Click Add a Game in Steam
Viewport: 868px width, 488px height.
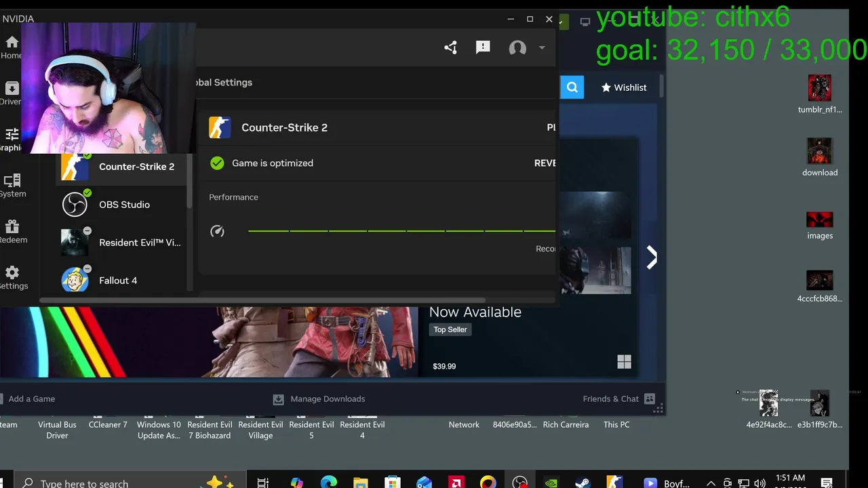coord(27,399)
